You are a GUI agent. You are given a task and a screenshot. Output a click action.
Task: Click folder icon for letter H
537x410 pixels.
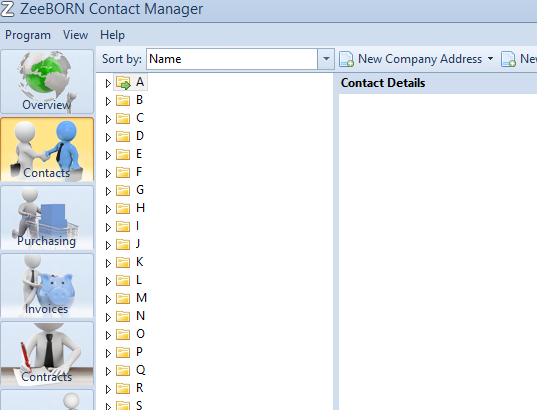(x=123, y=208)
